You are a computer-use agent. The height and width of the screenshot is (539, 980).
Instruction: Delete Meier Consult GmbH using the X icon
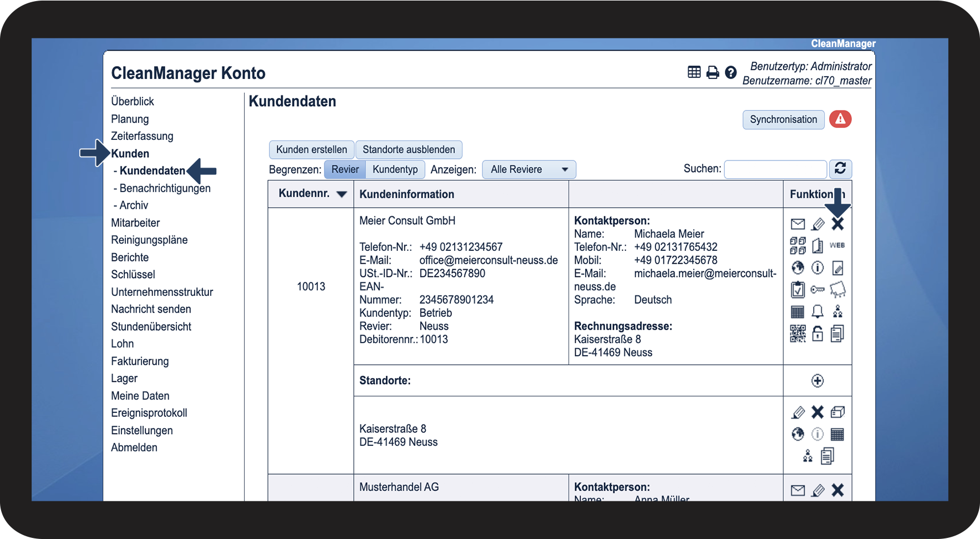click(837, 224)
